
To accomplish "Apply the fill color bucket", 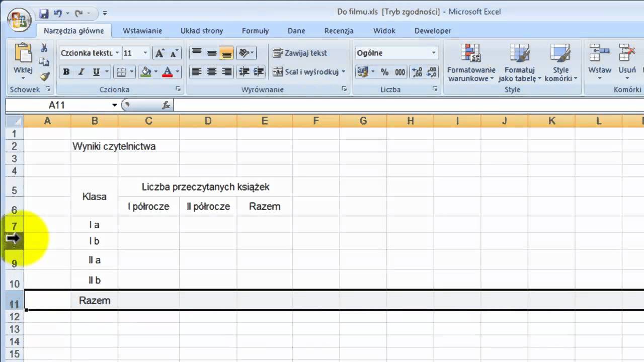I will (x=146, y=72).
